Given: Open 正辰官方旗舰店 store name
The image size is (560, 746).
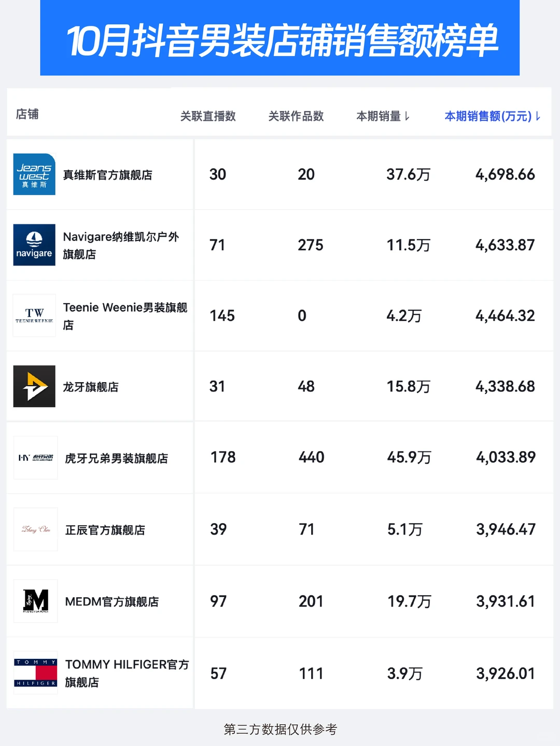Looking at the screenshot, I should (x=105, y=530).
